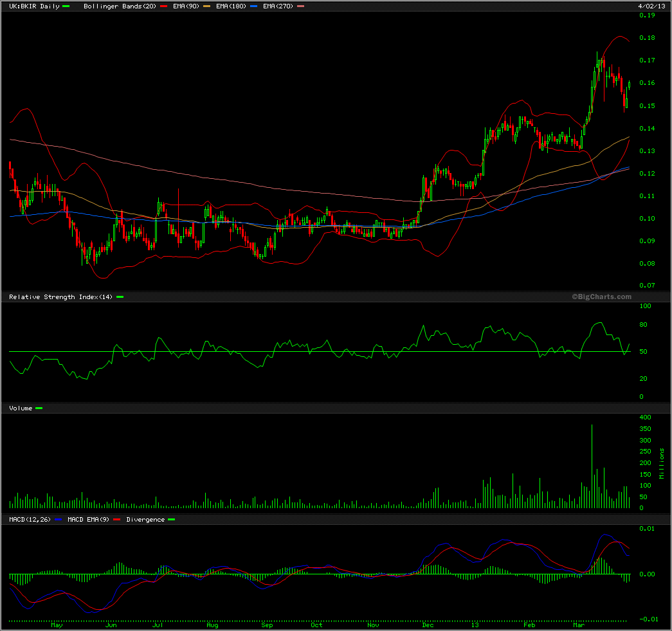Click the red MACD EMA(9) legend swatch
This screenshot has width=672, height=631.
coord(116,519)
